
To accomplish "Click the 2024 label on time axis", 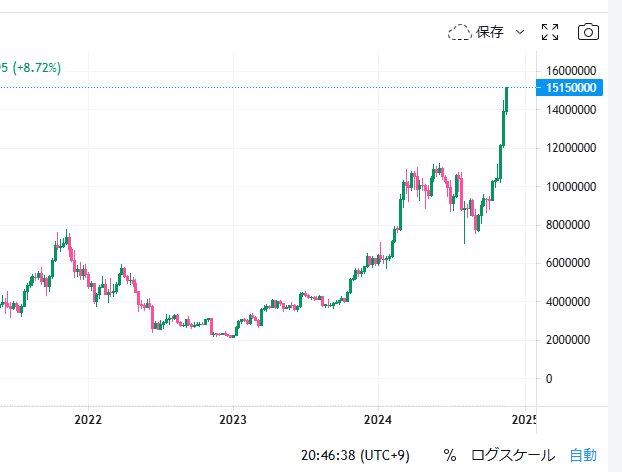I will coord(378,420).
